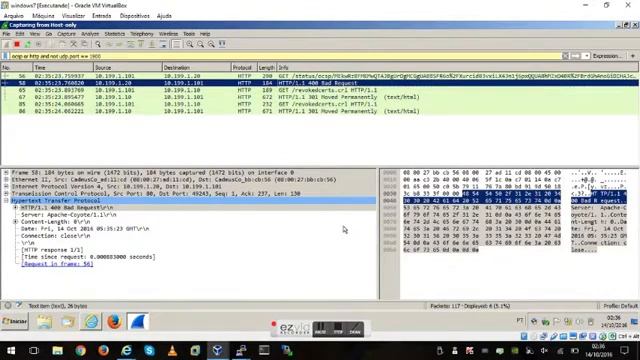Viewport: 640px width, 360px height.
Task: Toggle packet list colorization
Action: pos(176,44)
